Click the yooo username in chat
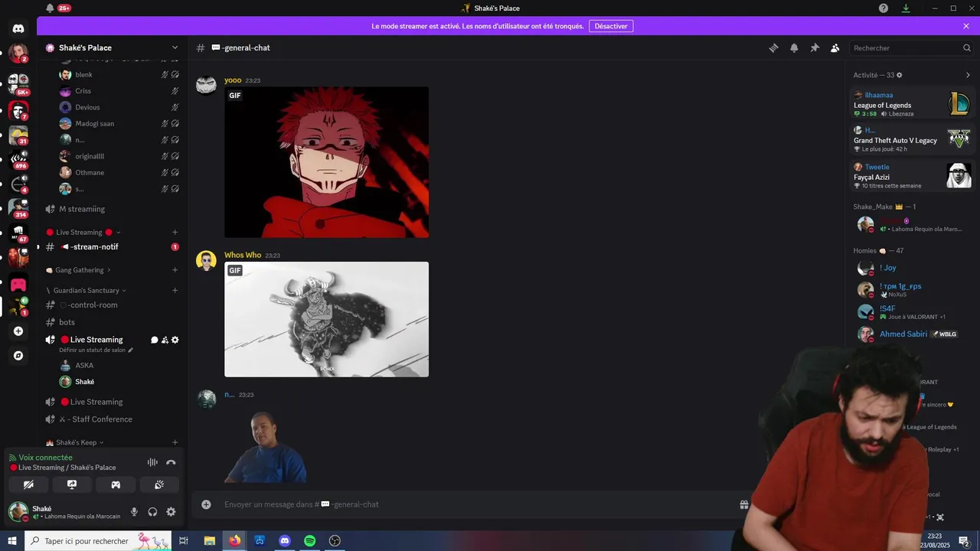This screenshot has width=980, height=551. click(233, 80)
